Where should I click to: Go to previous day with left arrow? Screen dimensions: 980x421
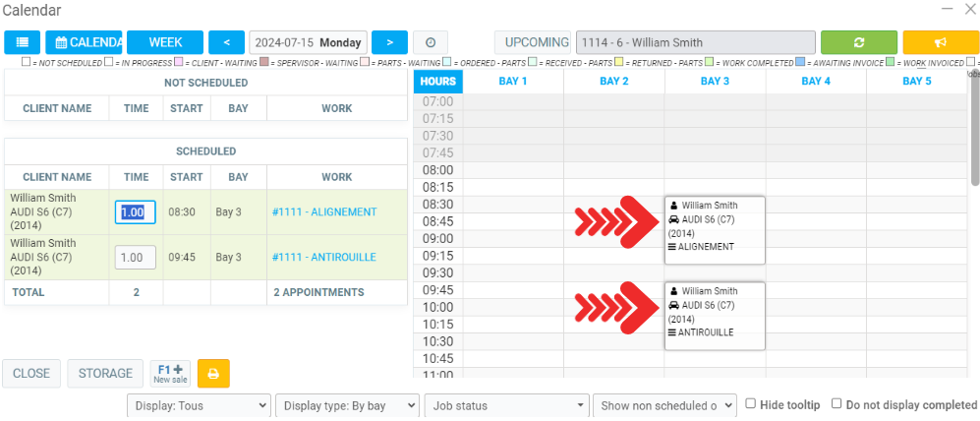[x=227, y=43]
